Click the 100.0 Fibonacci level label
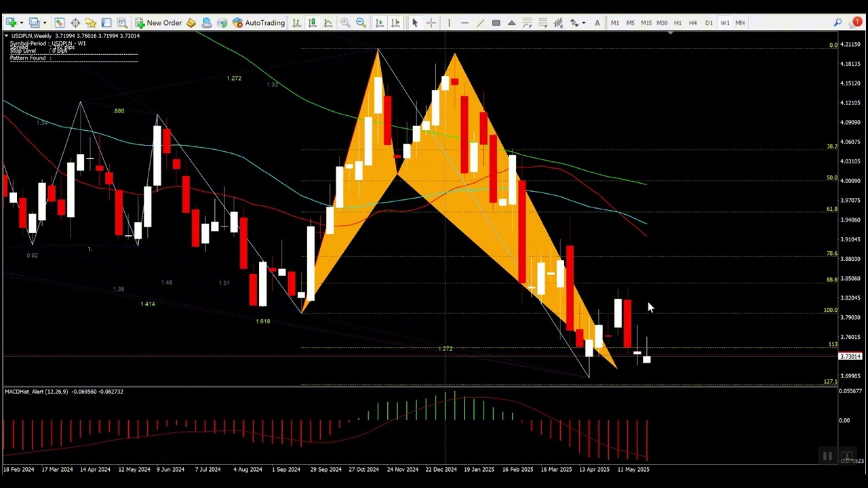 (x=830, y=310)
